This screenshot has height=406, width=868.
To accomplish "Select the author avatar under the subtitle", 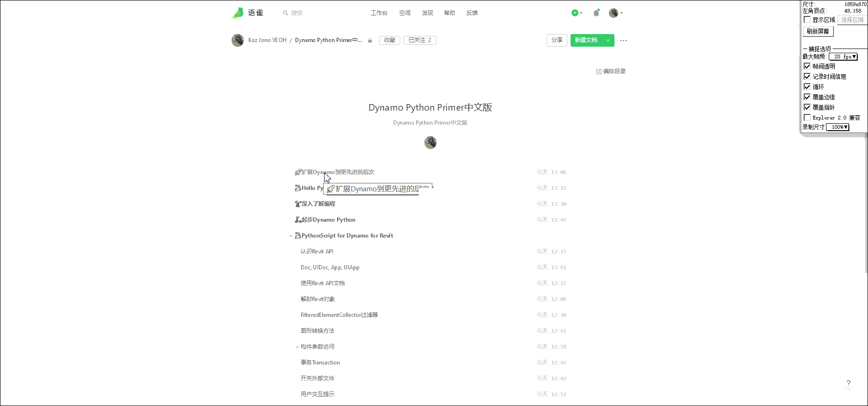I will [430, 142].
